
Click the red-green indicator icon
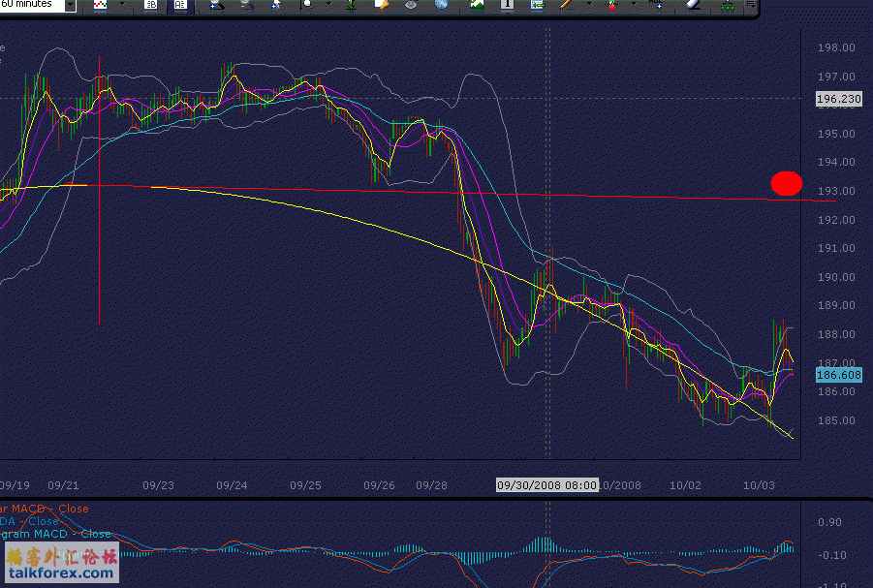pos(612,5)
